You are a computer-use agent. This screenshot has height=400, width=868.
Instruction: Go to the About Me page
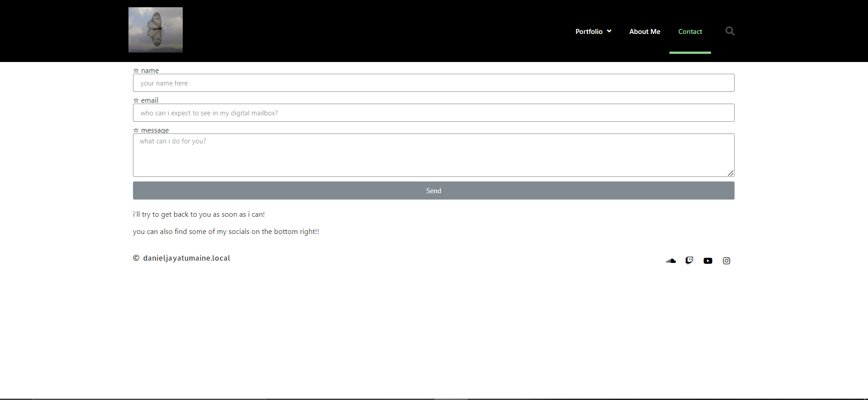click(645, 32)
